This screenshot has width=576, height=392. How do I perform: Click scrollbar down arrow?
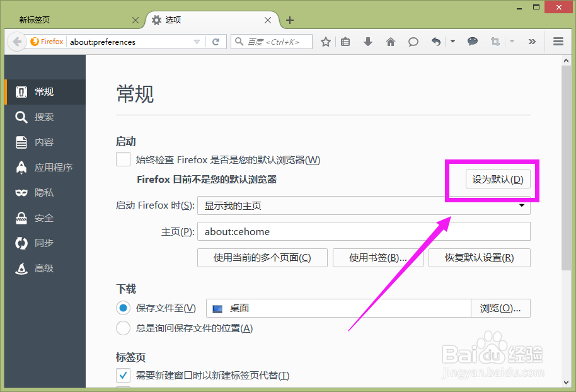pos(566,383)
